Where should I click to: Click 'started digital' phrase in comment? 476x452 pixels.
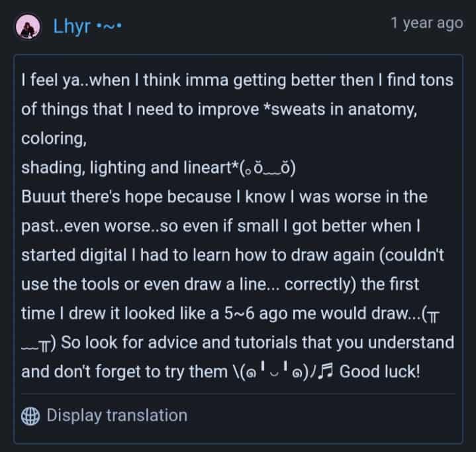point(73,255)
